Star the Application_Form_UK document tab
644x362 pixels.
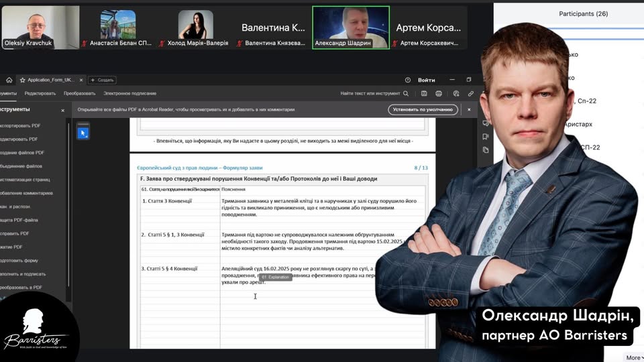(22, 80)
